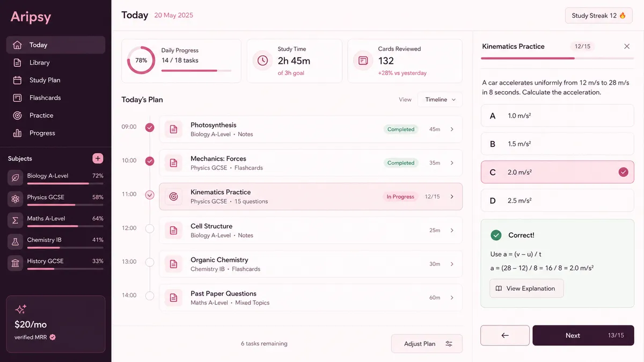The height and width of the screenshot is (362, 644).
Task: Select answer A 1.0 m/s²
Action: pos(557,116)
